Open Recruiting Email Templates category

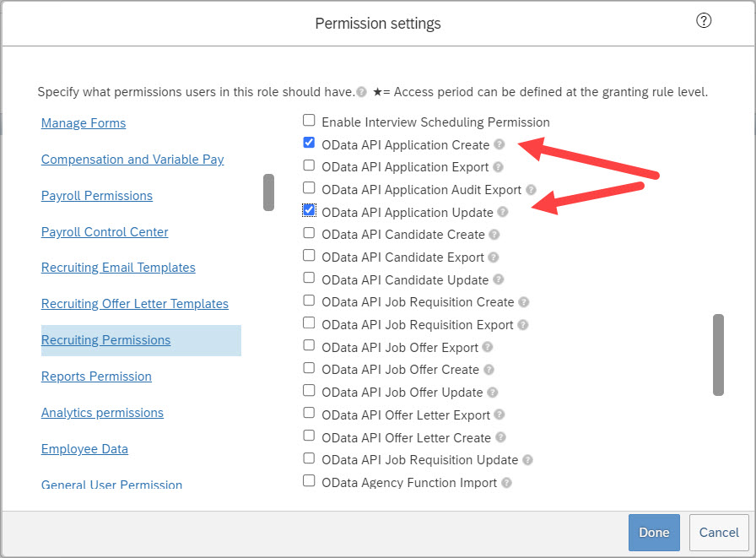(x=118, y=268)
